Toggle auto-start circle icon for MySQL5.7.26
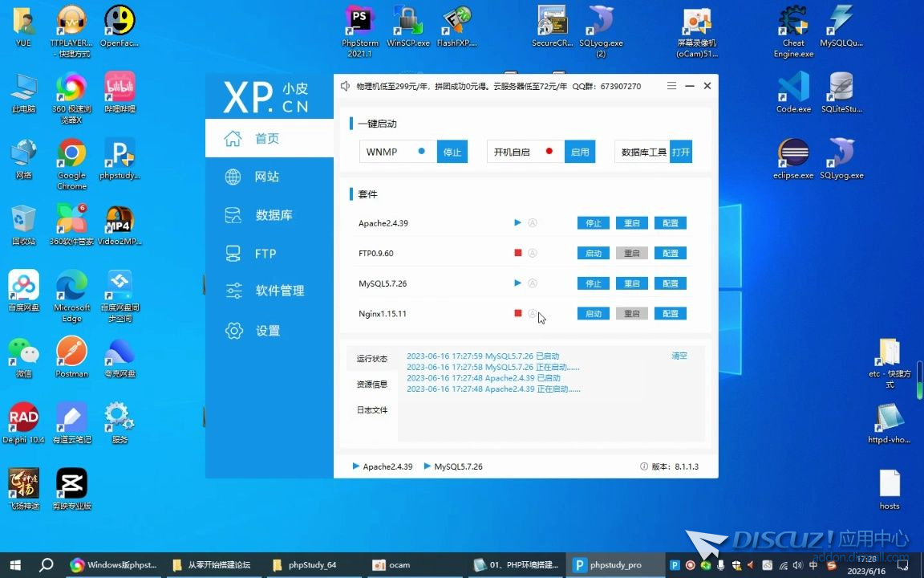This screenshot has width=924, height=578. point(532,283)
